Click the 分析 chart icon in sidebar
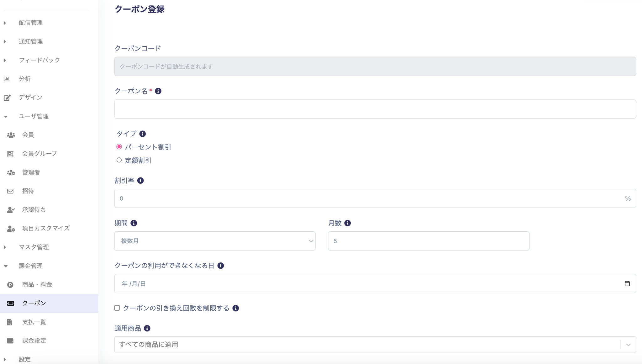Image resolution: width=642 pixels, height=364 pixels. coord(7,79)
